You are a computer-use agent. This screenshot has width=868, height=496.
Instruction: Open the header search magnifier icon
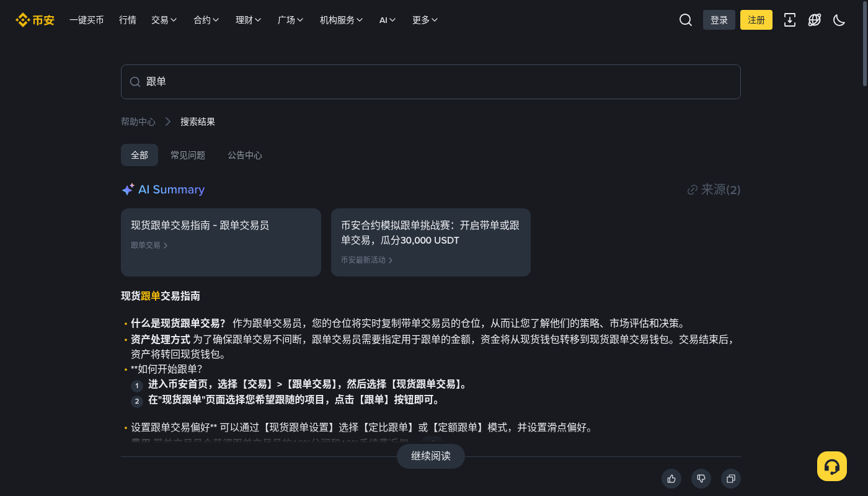tap(686, 20)
